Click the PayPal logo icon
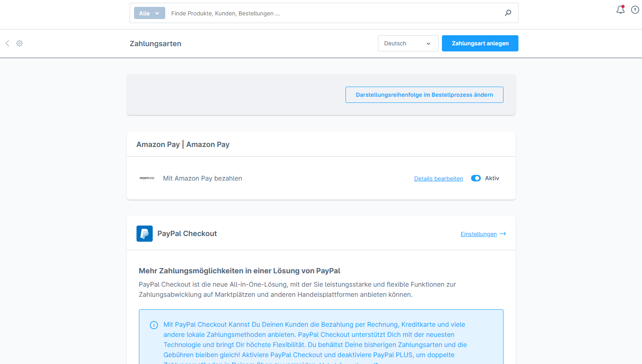Viewport: 642px width, 364px height. coord(145,234)
